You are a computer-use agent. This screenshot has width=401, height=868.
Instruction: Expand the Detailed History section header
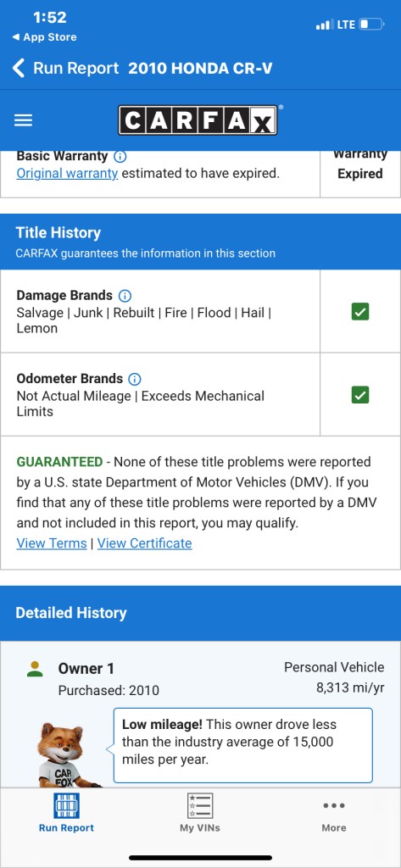tap(200, 613)
